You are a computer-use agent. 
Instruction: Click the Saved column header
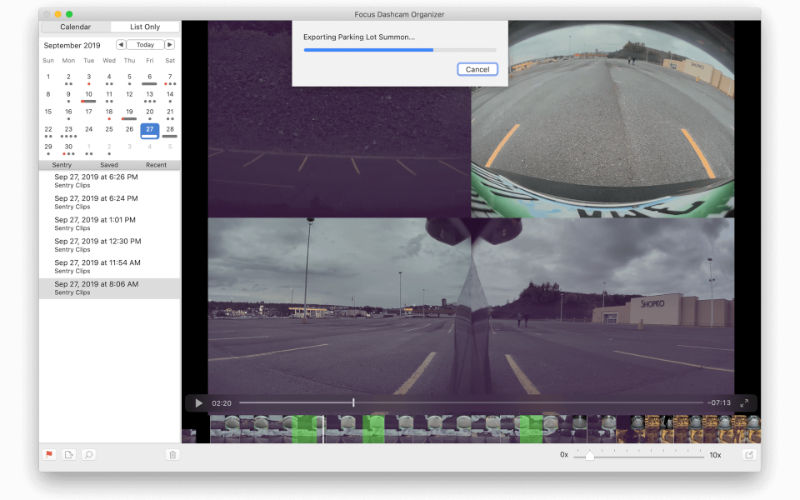click(x=109, y=164)
